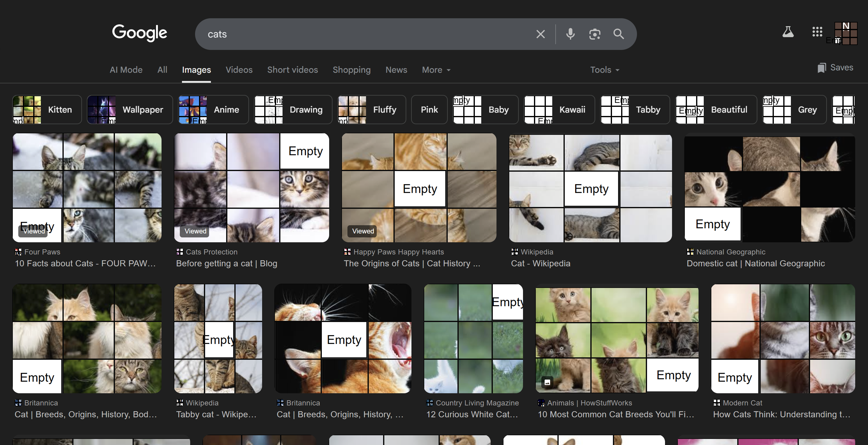Switch to the Shopping tab
Screen dimensions: 868x445
pos(351,70)
